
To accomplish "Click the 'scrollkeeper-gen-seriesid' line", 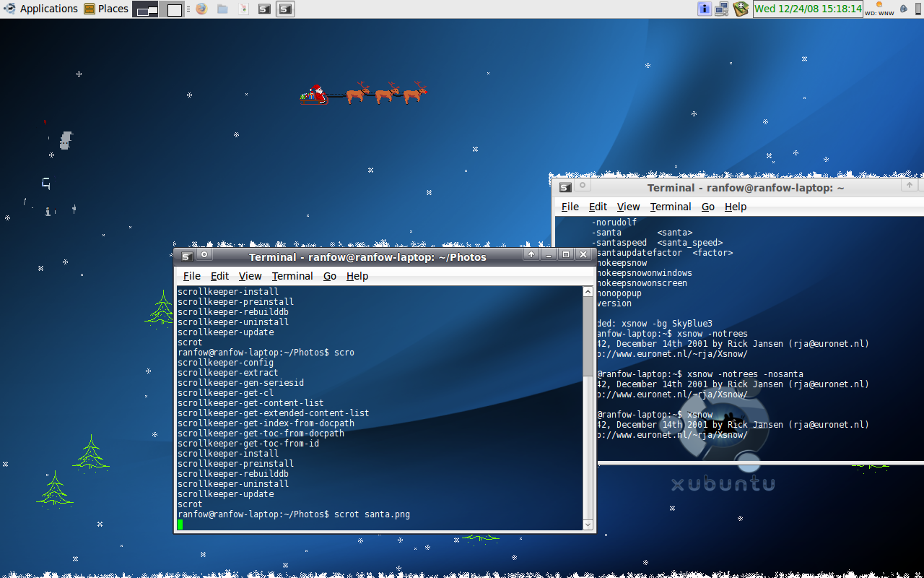I will click(240, 383).
